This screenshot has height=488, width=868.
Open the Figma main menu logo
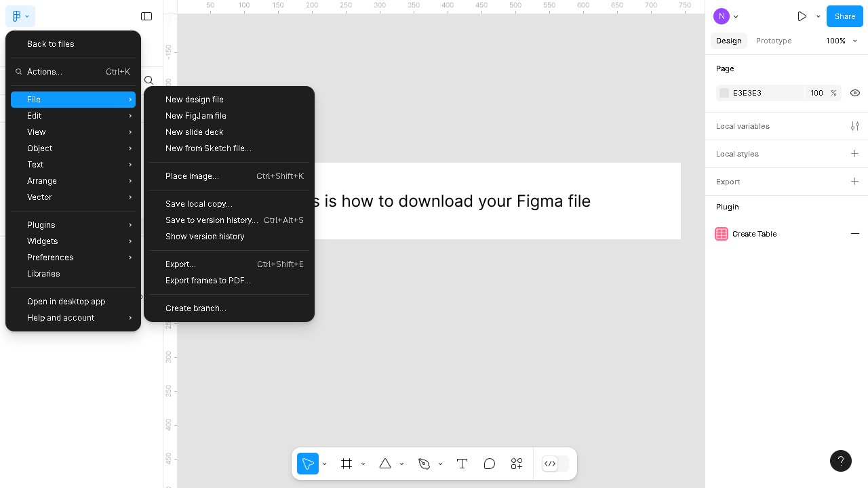tap(20, 16)
